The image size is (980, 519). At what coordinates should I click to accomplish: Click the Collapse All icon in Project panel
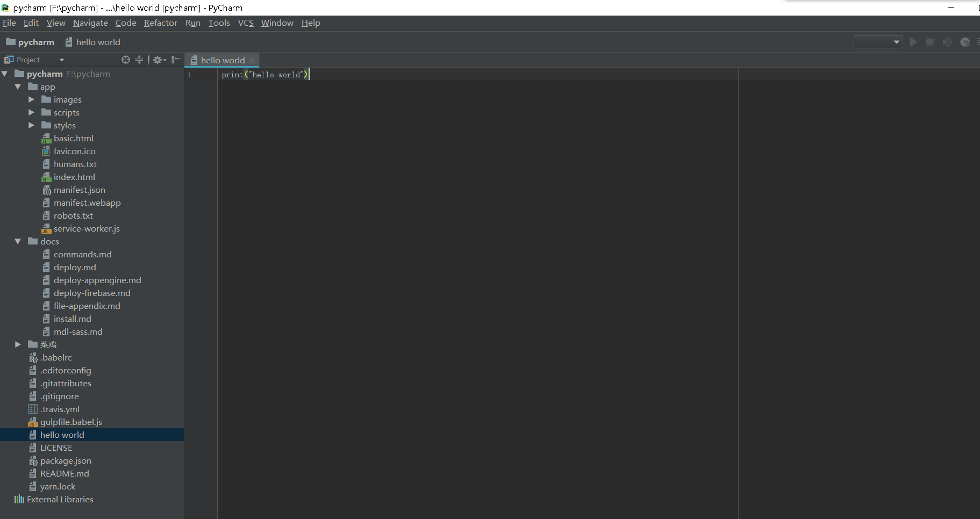pyautogui.click(x=139, y=60)
